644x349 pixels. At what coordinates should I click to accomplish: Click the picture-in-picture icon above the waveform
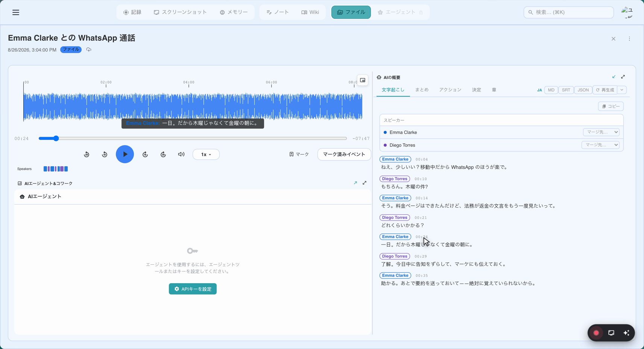pyautogui.click(x=363, y=80)
